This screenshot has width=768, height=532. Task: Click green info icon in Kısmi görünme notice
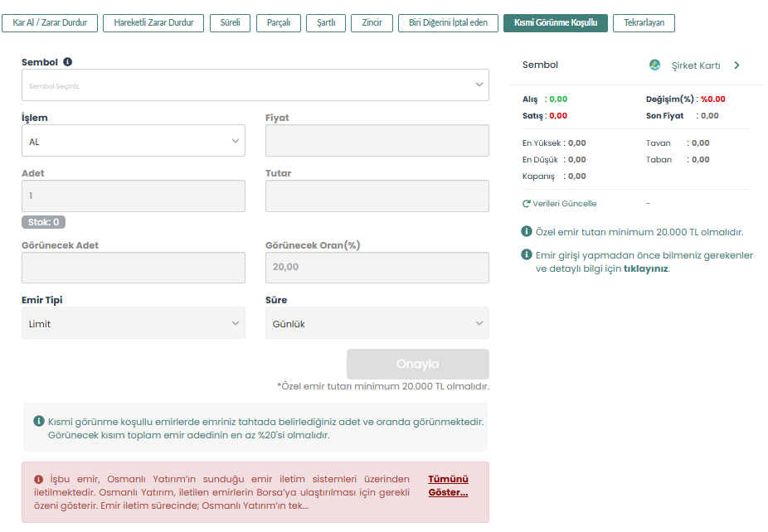click(x=38, y=422)
